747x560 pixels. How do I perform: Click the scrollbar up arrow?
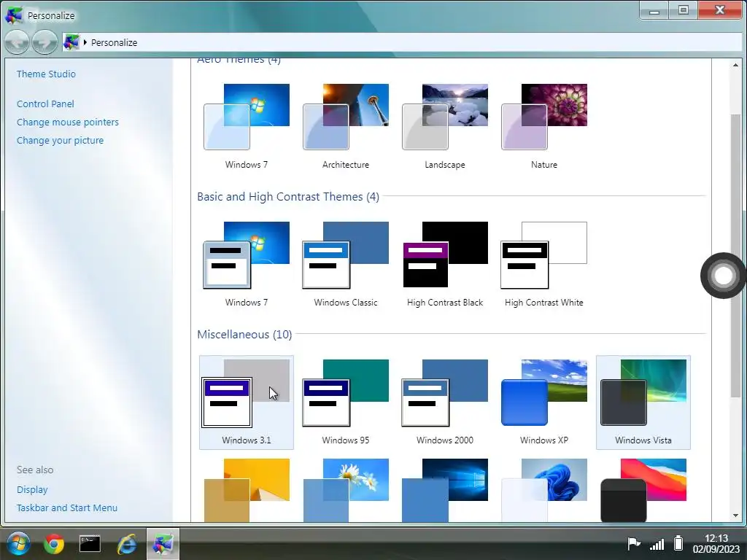point(735,65)
